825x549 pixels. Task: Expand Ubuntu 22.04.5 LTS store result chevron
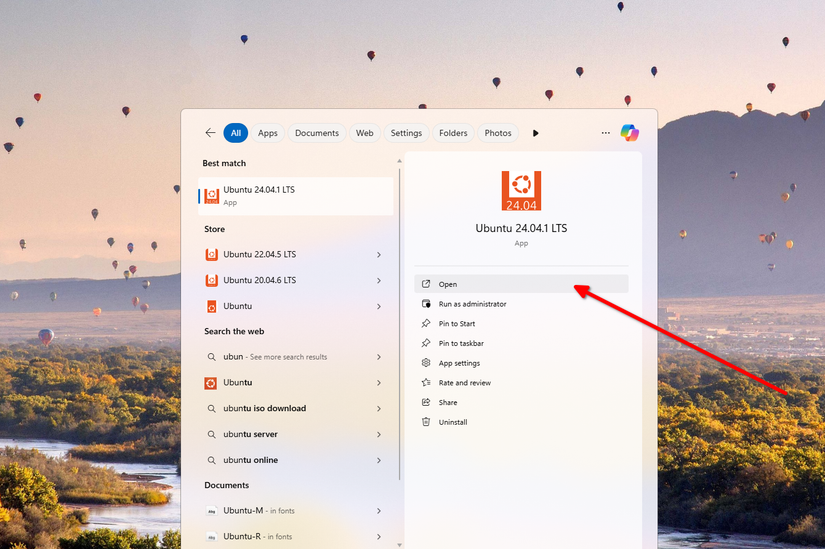point(379,255)
